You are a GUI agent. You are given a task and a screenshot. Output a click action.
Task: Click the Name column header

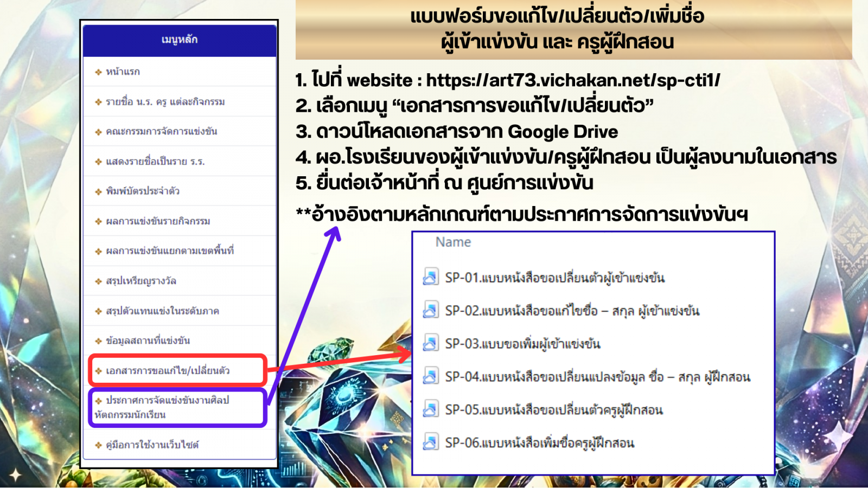(x=453, y=242)
